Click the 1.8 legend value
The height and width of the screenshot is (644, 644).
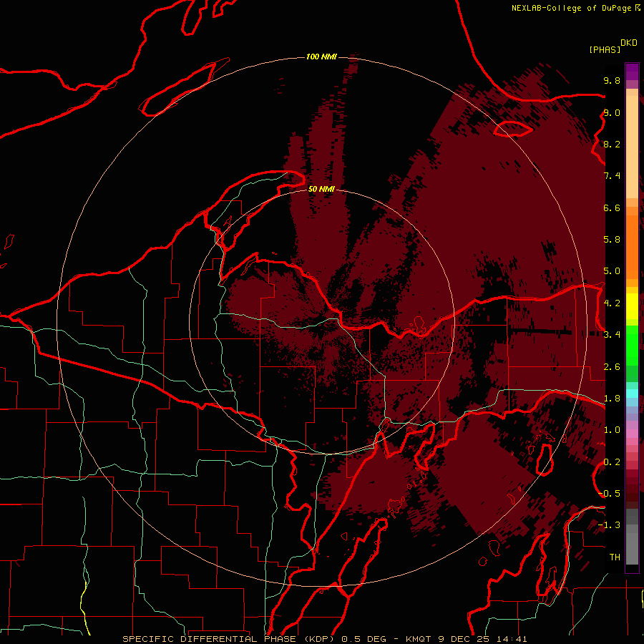[x=612, y=399]
